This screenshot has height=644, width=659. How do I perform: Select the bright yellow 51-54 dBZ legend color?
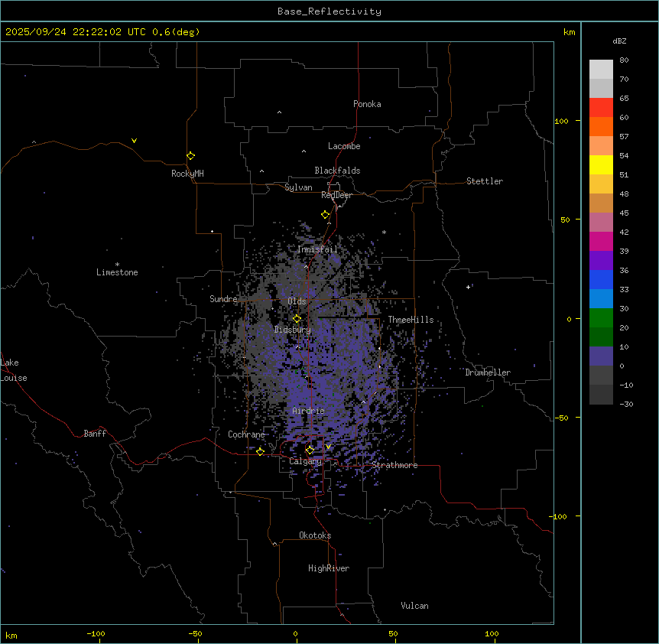[601, 164]
